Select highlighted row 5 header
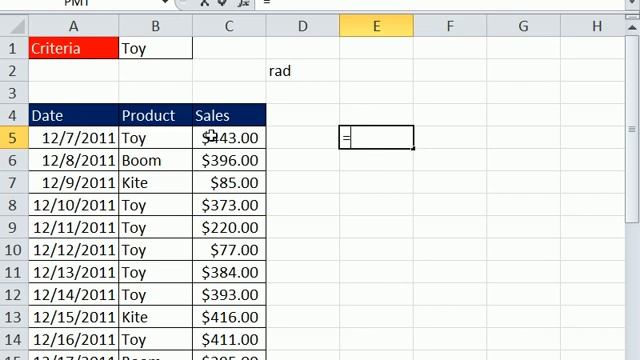This screenshot has width=640, height=360. 14,138
